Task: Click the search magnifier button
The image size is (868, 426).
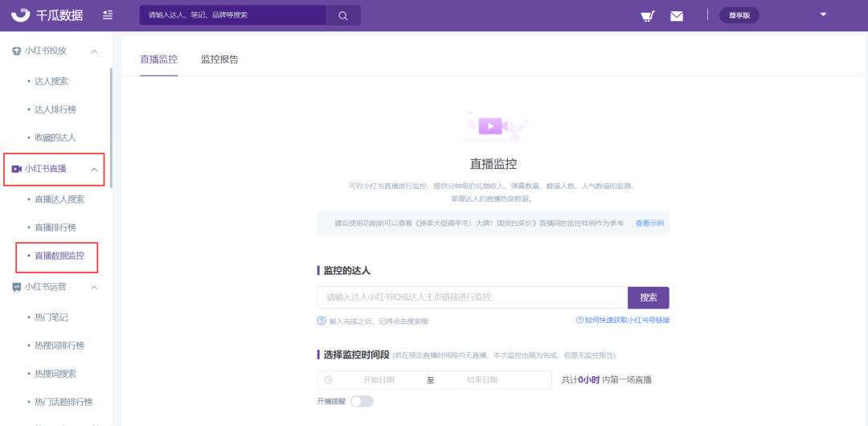Action: (x=343, y=15)
